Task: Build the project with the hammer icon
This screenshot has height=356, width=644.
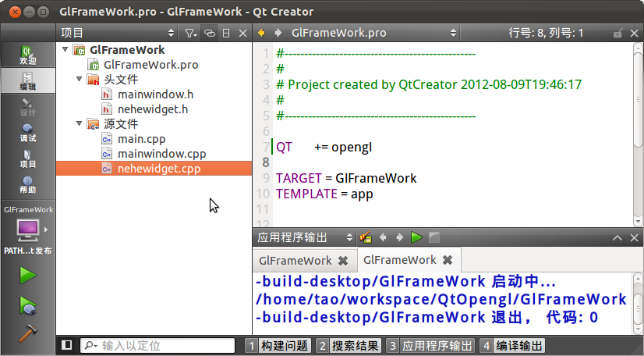Action: tap(27, 333)
